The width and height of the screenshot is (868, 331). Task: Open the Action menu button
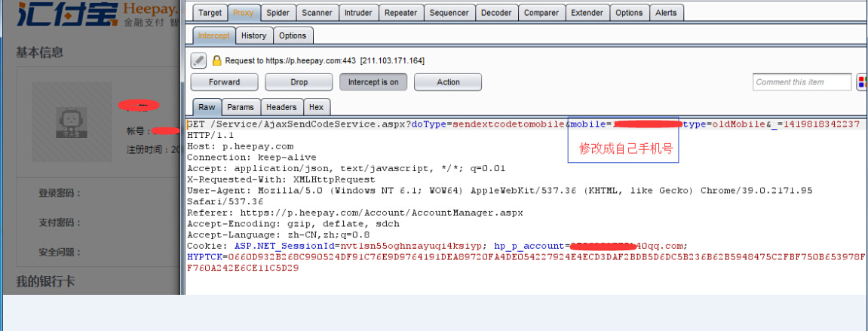(x=448, y=82)
